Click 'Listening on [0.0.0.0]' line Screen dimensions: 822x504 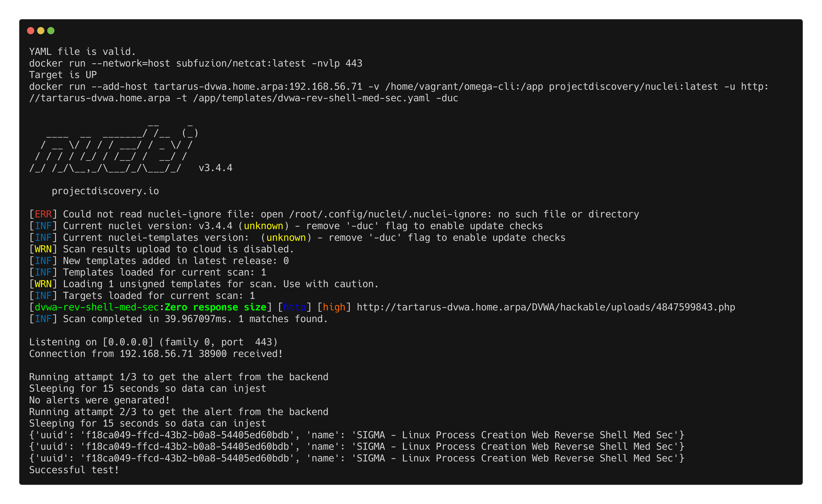[x=153, y=342]
